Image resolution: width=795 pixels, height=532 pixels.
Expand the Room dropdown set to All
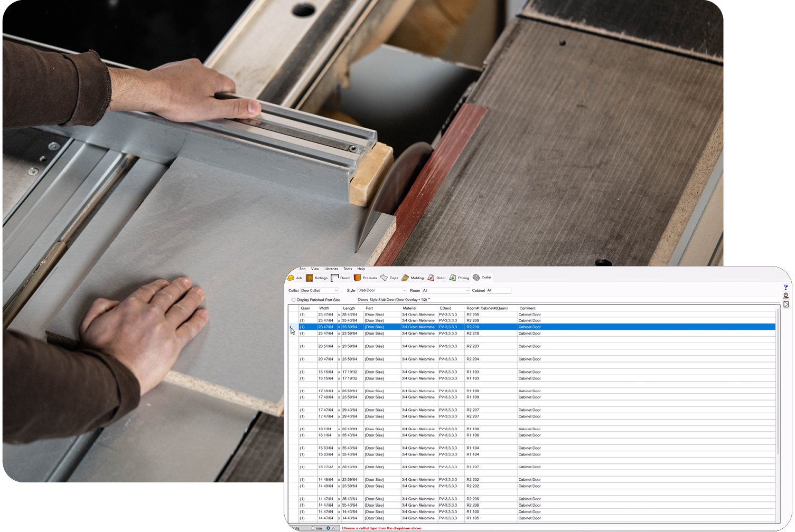467,291
